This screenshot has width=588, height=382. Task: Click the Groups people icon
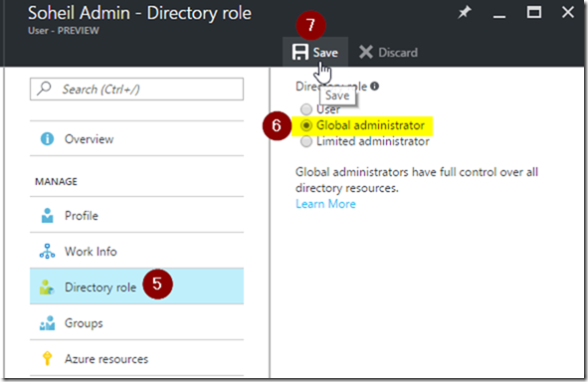pos(47,323)
